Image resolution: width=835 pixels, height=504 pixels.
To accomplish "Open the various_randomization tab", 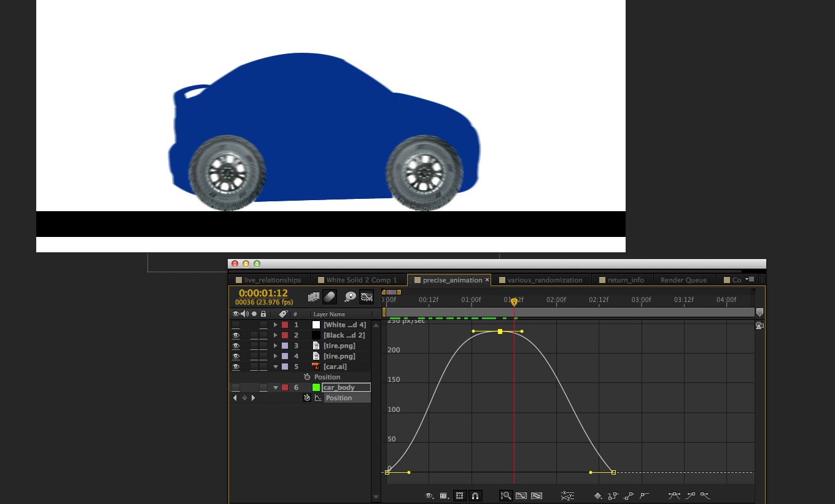I will pos(544,280).
